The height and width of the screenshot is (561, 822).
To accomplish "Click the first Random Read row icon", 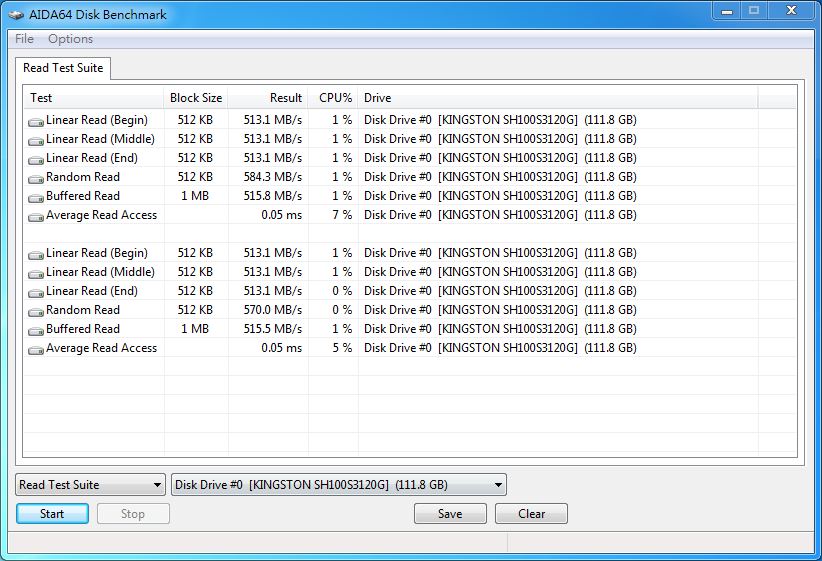I will [36, 178].
